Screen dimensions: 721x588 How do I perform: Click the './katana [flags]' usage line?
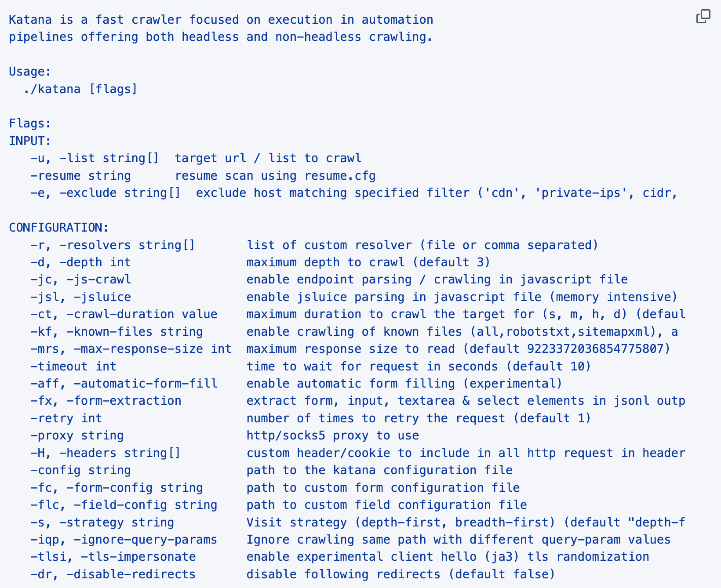[80, 89]
